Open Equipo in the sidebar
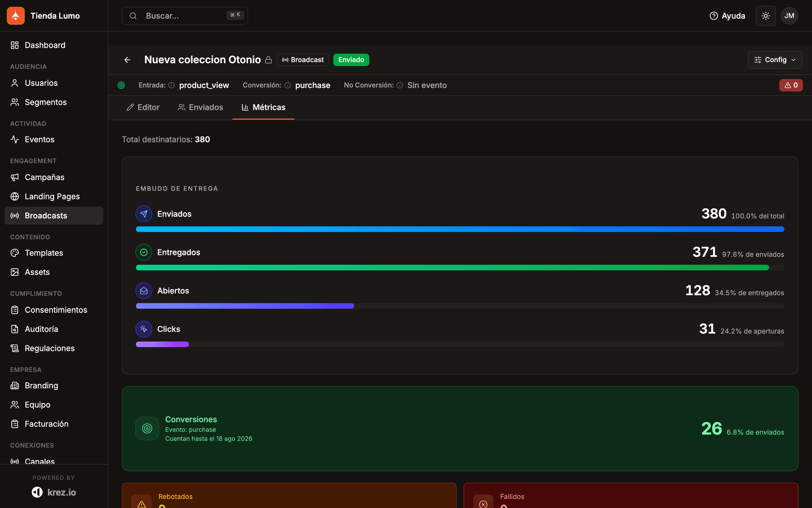This screenshot has height=508, width=812. 54,404
